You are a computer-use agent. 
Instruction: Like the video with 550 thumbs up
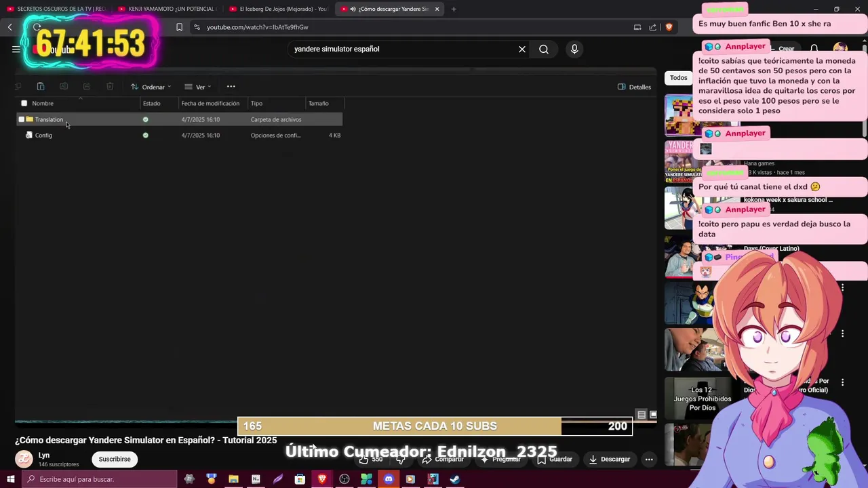point(372,460)
